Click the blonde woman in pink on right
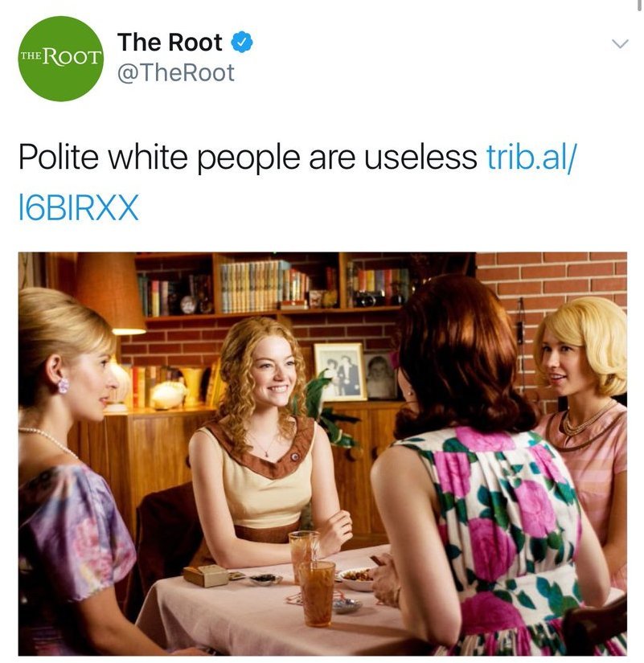 point(584,406)
